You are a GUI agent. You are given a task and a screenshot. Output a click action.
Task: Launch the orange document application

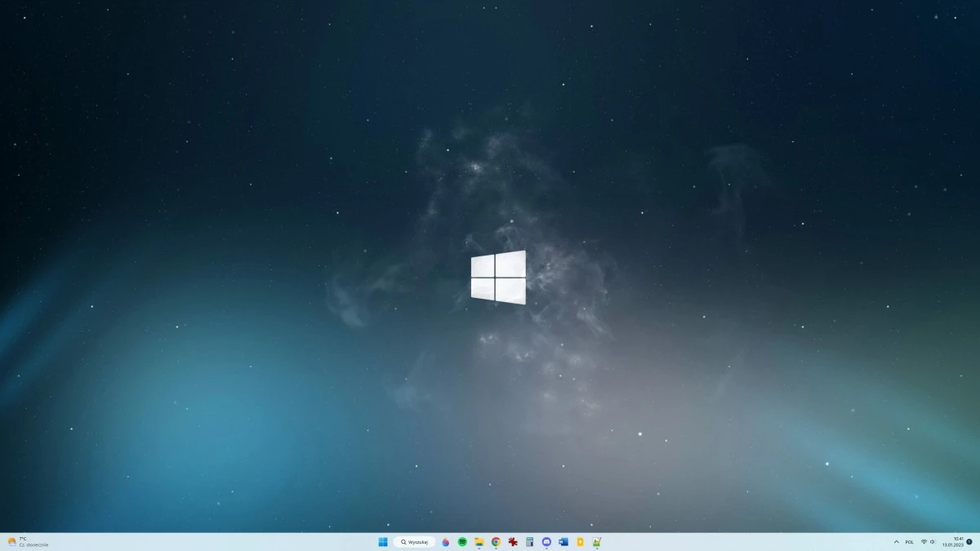pyautogui.click(x=580, y=541)
